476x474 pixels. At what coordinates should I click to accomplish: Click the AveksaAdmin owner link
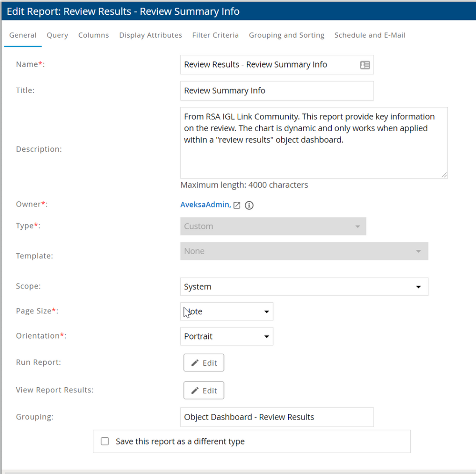(204, 205)
